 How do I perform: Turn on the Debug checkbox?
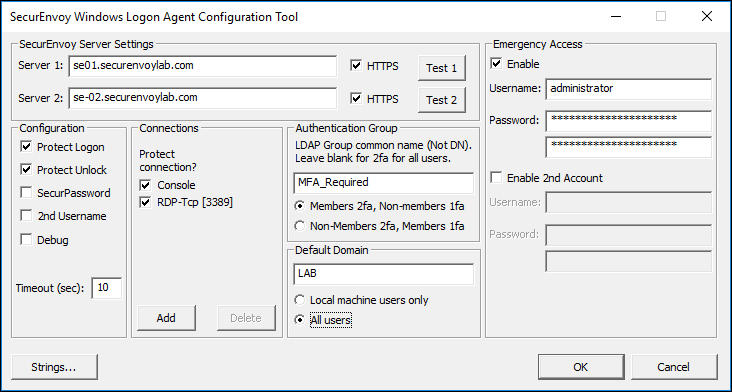(x=26, y=240)
